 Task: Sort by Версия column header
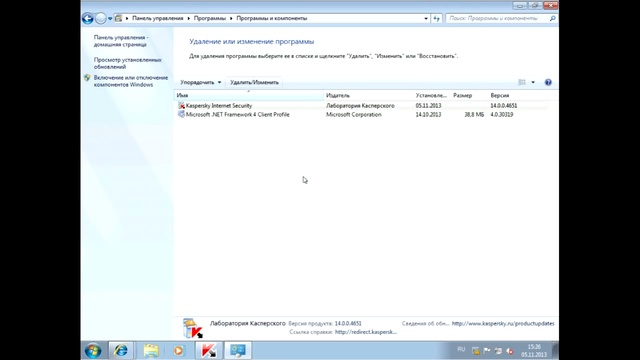(x=518, y=96)
